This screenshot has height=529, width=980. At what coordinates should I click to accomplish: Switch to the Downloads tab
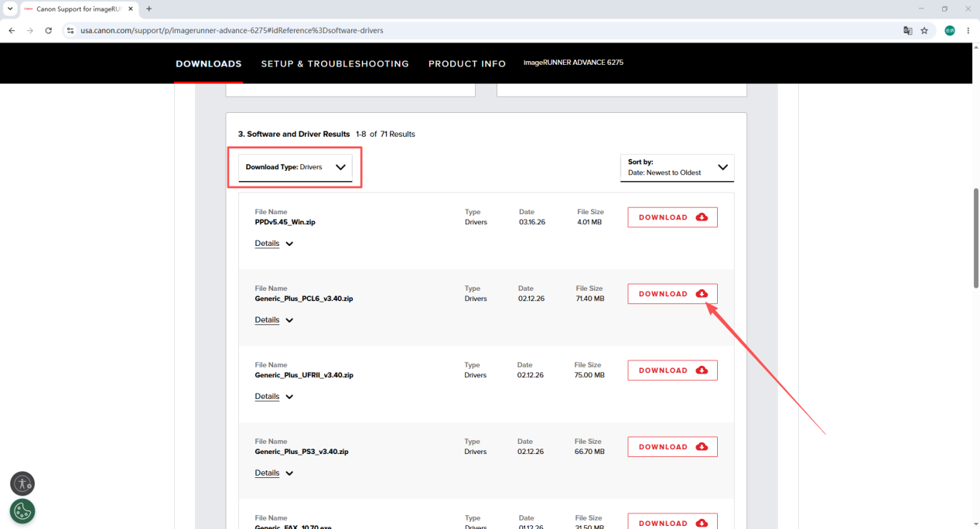coord(209,63)
